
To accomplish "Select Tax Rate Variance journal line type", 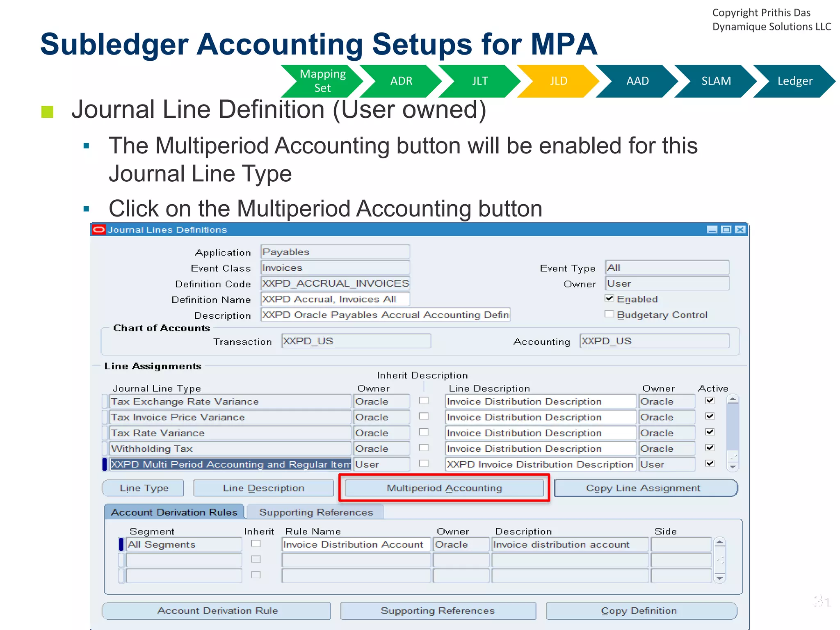I will pyautogui.click(x=231, y=433).
